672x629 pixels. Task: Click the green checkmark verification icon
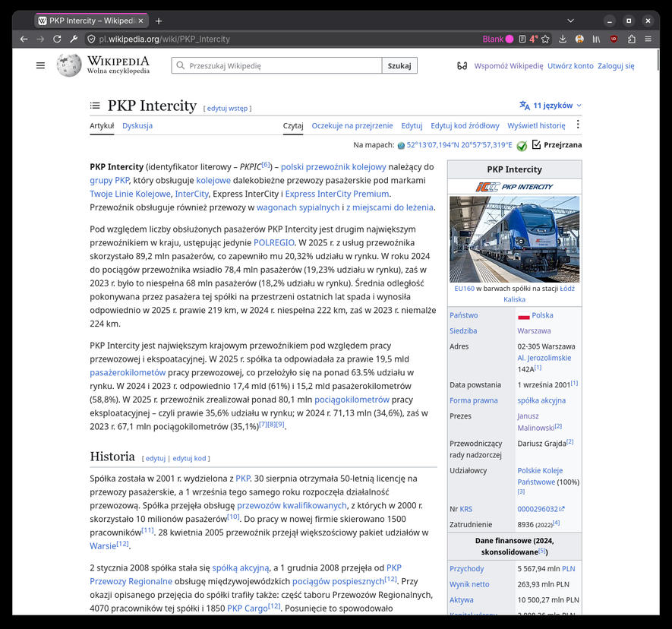pos(522,146)
